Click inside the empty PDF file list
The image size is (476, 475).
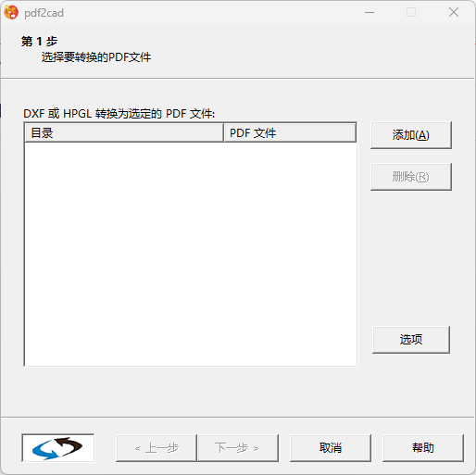coord(191,254)
